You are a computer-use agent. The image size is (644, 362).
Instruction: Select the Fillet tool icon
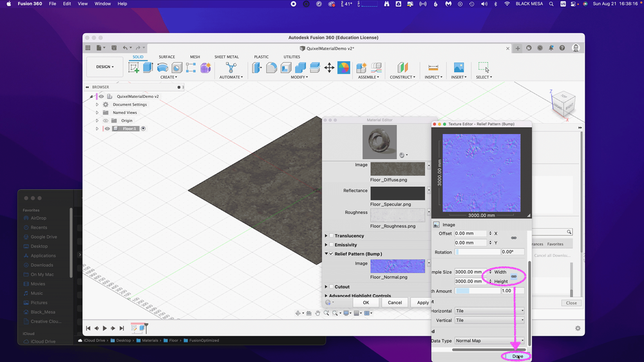[271, 68]
